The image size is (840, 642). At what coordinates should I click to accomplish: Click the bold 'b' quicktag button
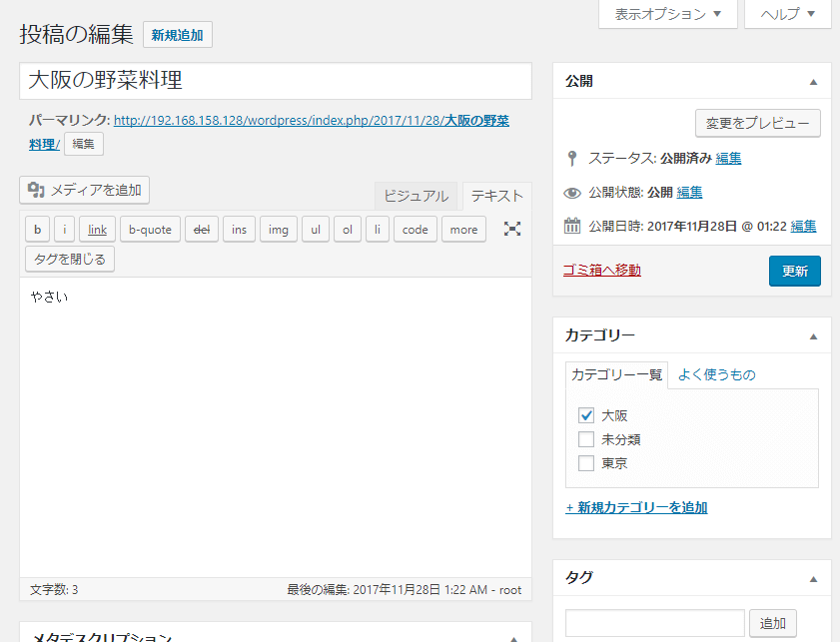point(37,230)
